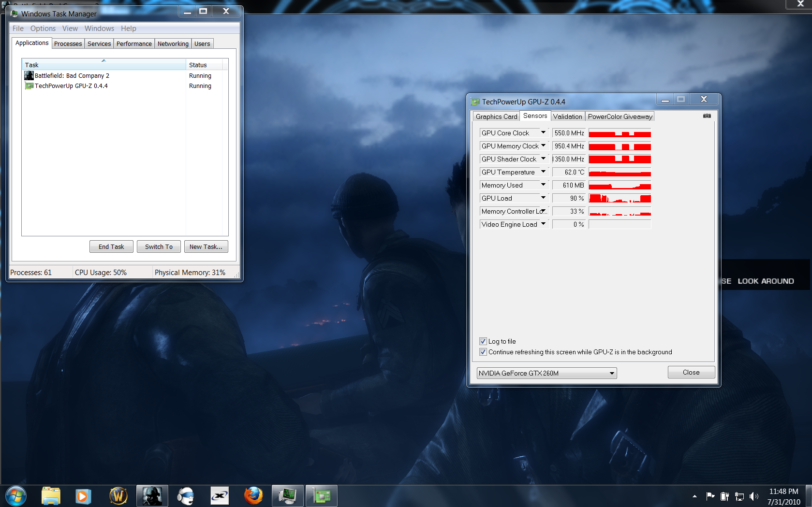Sort by the Status column header
The height and width of the screenshot is (507, 812).
coord(204,65)
